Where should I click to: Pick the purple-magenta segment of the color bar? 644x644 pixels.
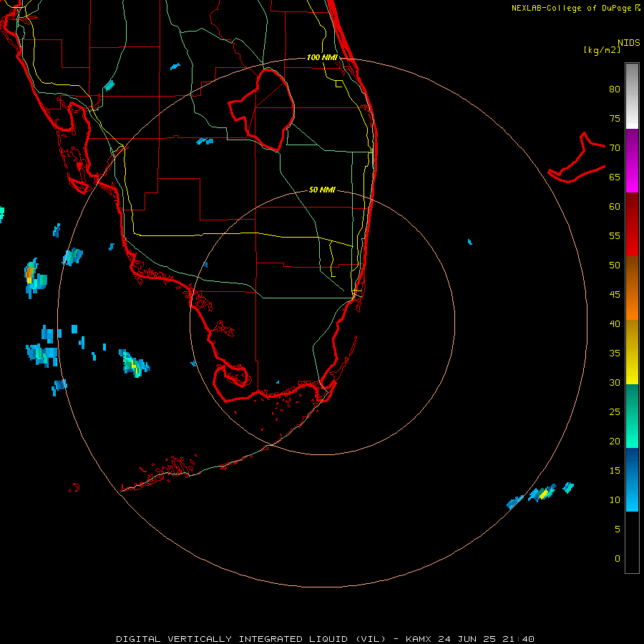point(632,160)
